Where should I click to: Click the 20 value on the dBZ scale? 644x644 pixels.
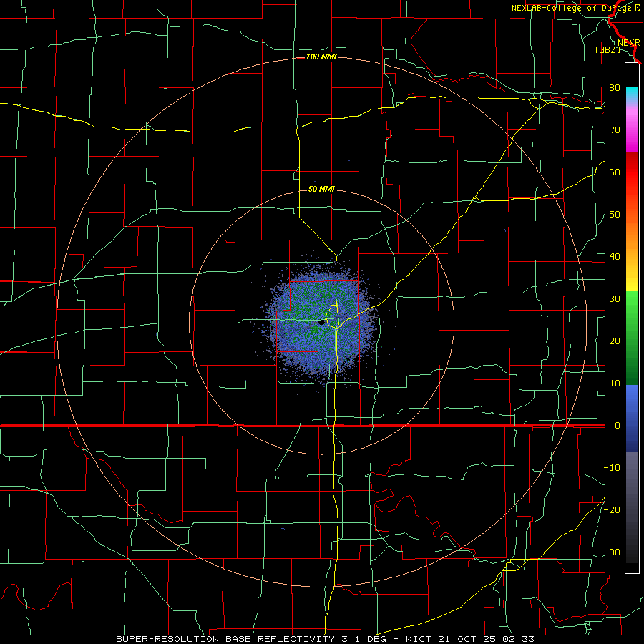point(615,341)
